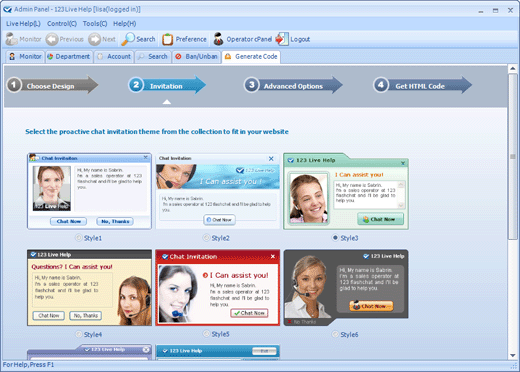The width and height of the screenshot is (520, 372).
Task: Open Search via magnifier toolbar icon
Action: 128,39
